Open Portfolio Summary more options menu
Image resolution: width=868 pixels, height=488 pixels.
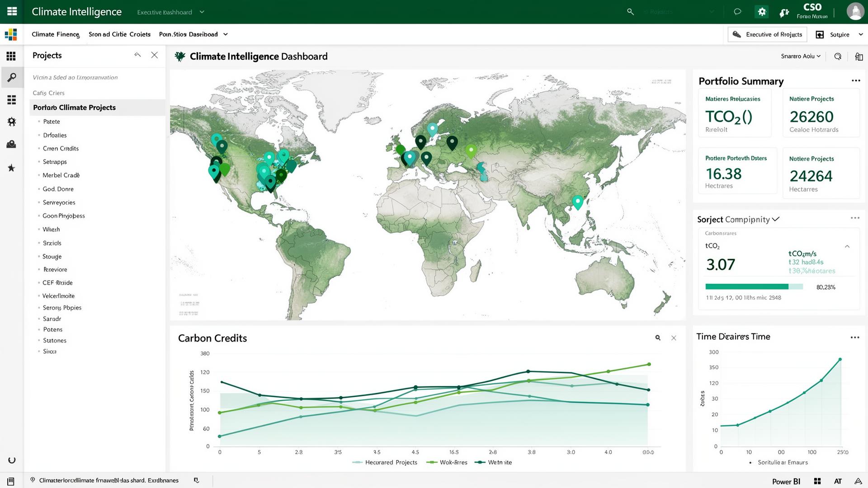tap(855, 81)
